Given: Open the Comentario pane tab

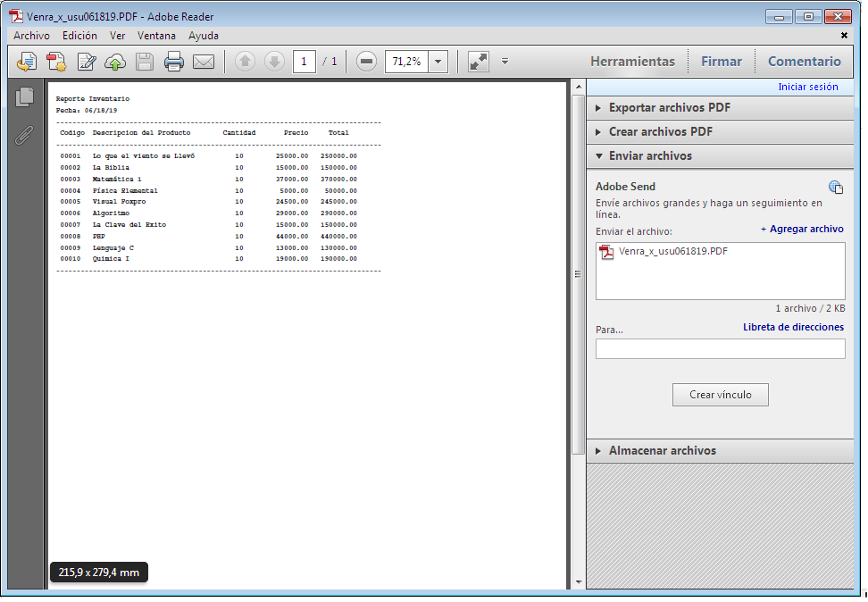Looking at the screenshot, I should point(804,62).
